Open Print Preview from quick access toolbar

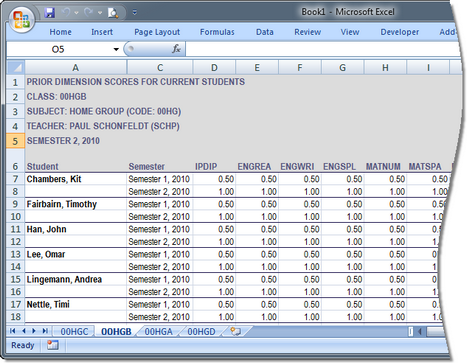pyautogui.click(x=113, y=13)
